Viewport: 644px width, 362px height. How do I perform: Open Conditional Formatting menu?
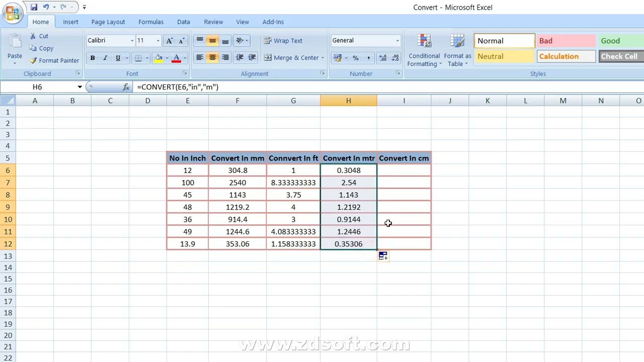[x=424, y=51]
